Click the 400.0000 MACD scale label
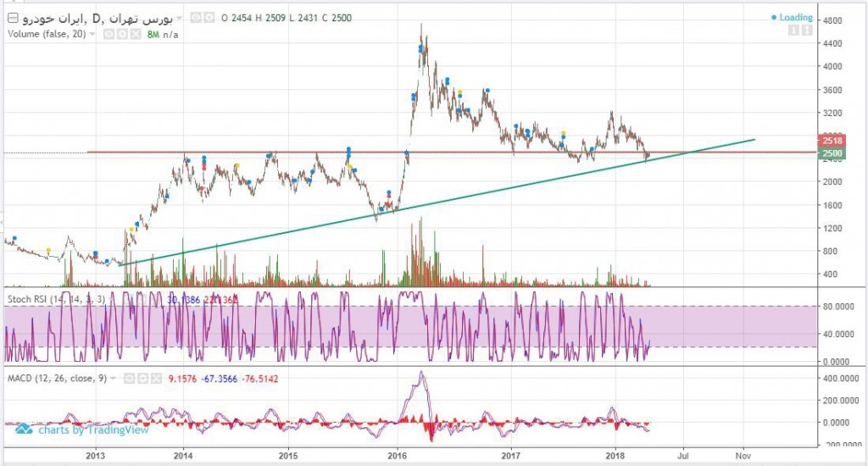The image size is (868, 466). click(840, 379)
